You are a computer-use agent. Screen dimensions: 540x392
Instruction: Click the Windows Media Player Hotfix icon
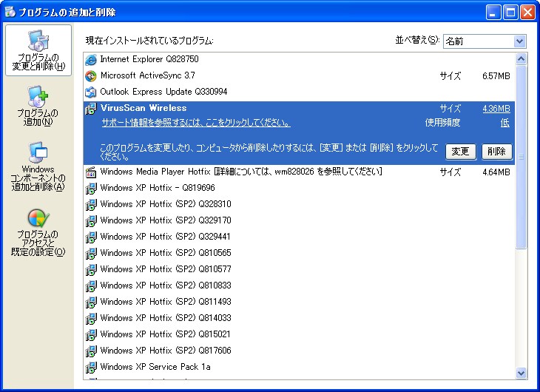91,172
